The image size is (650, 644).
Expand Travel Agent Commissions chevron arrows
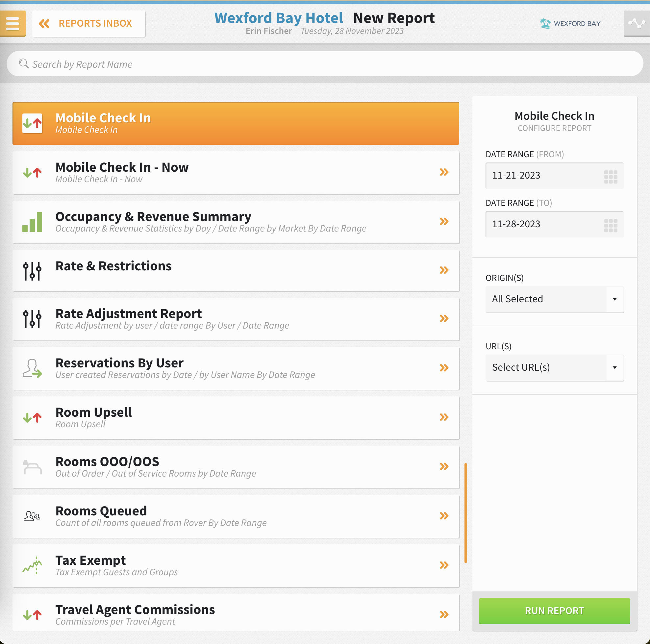coord(444,614)
